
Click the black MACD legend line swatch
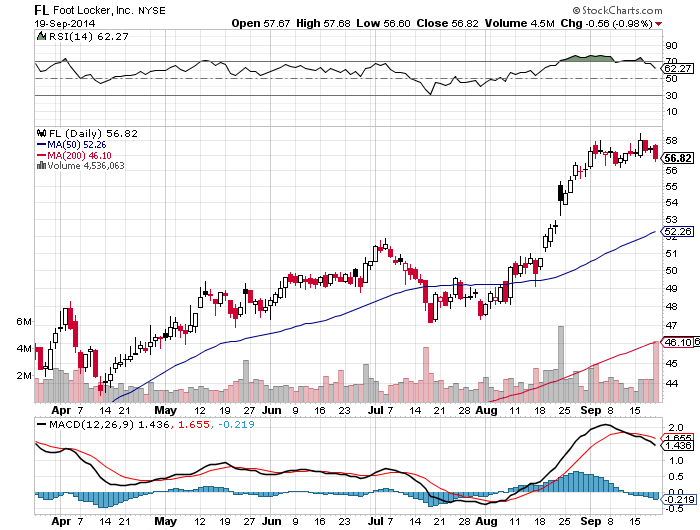pyautogui.click(x=42, y=425)
